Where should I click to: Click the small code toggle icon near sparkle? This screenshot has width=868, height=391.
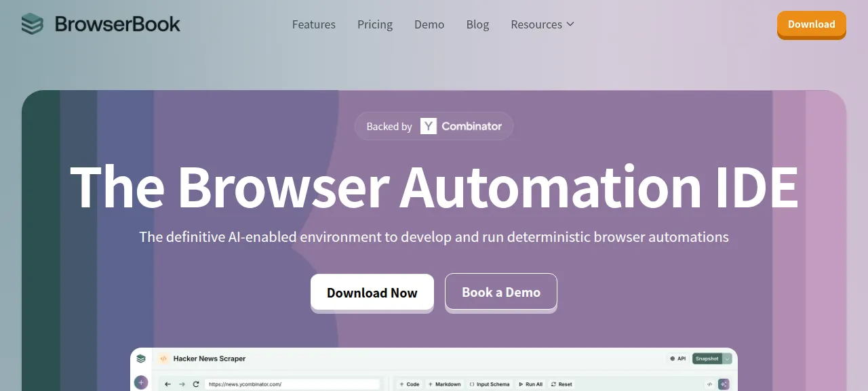(709, 384)
